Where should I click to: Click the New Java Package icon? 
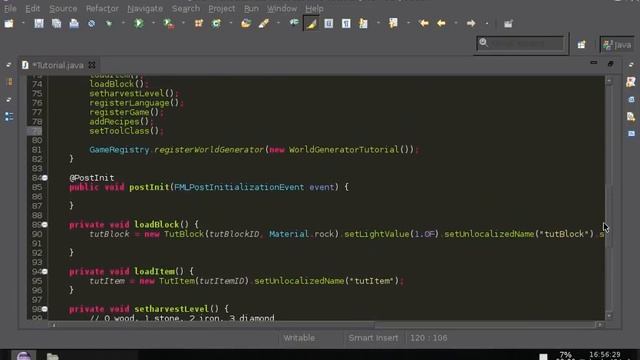(x=199, y=24)
